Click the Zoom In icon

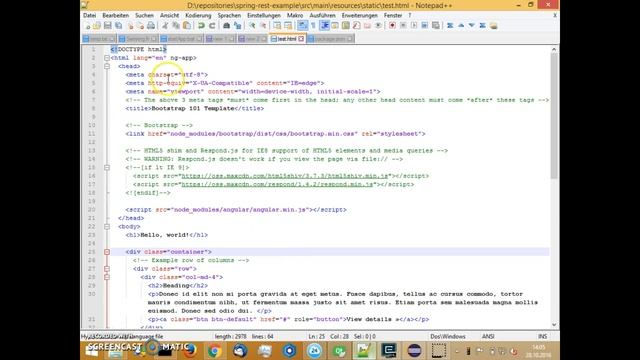(252, 26)
